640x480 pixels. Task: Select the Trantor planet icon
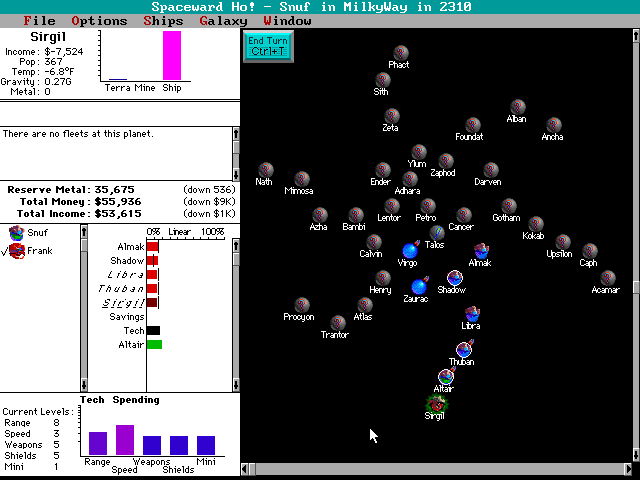click(338, 322)
